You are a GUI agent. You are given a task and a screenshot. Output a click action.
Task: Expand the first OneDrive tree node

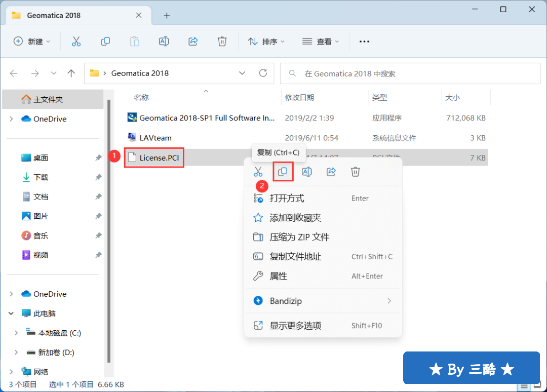coord(12,119)
